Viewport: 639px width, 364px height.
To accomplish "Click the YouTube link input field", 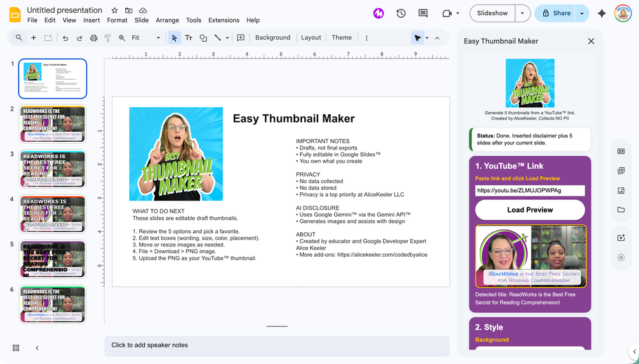I will [530, 190].
